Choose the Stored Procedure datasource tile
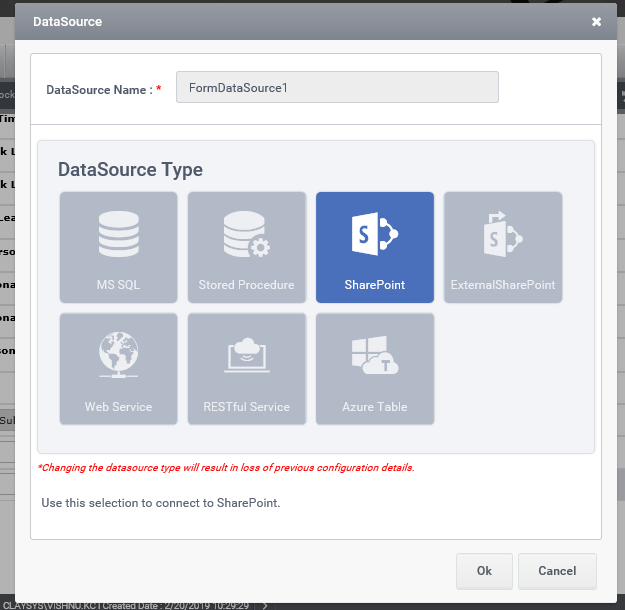This screenshot has width=625, height=610. pos(247,247)
